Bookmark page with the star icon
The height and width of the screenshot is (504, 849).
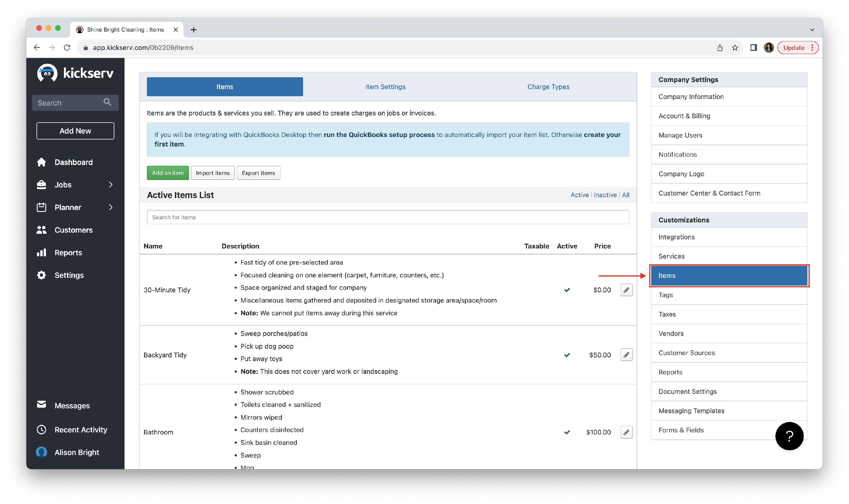[x=735, y=48]
